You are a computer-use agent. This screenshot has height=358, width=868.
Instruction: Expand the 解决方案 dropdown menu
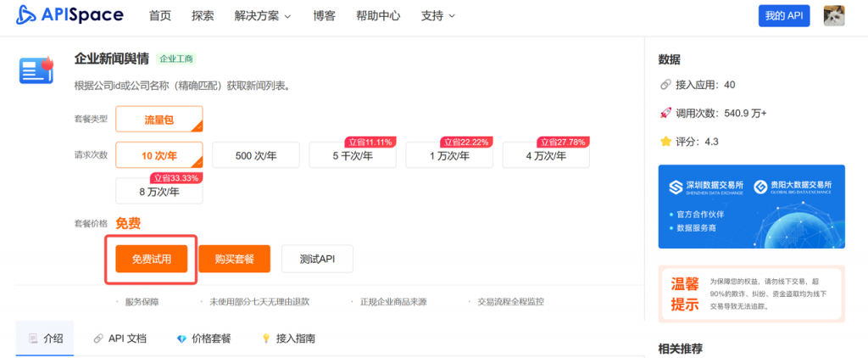coord(263,15)
